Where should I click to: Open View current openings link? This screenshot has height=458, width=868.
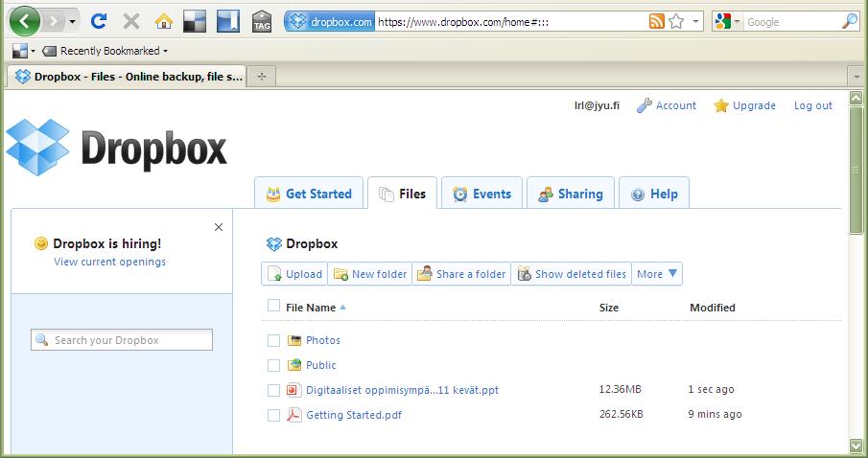coord(109,262)
